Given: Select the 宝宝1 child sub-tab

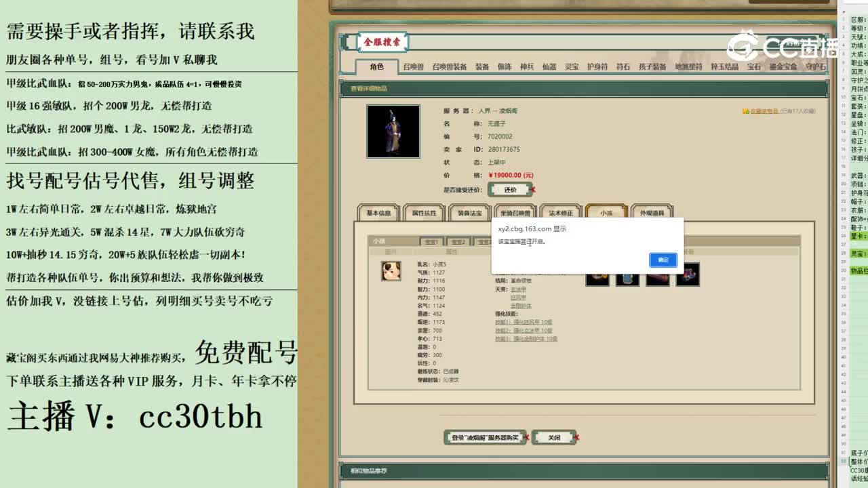Looking at the screenshot, I should 431,241.
